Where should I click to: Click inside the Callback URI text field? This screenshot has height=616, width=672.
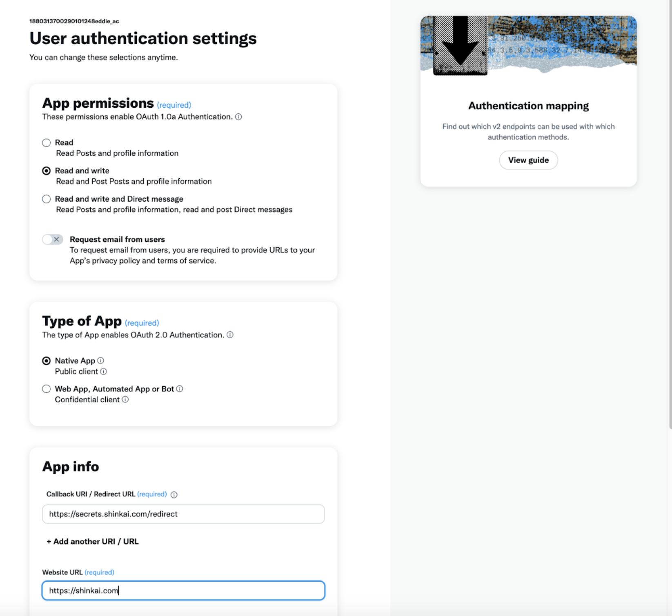183,514
